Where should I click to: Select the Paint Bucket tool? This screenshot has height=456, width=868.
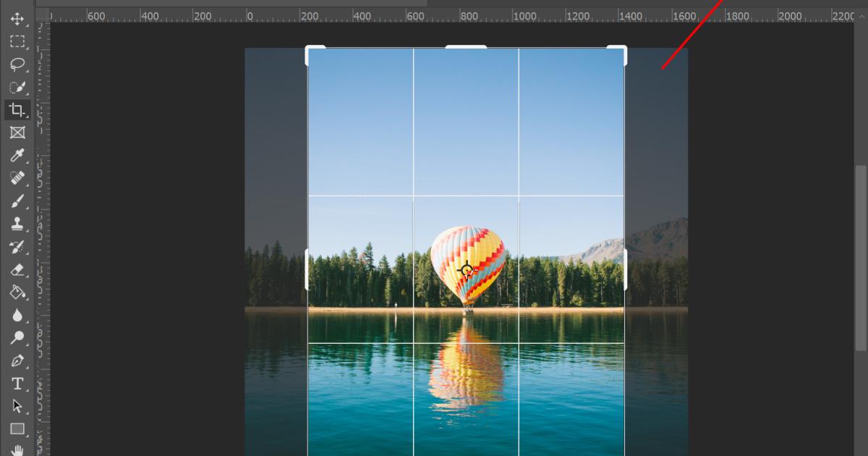(x=18, y=292)
